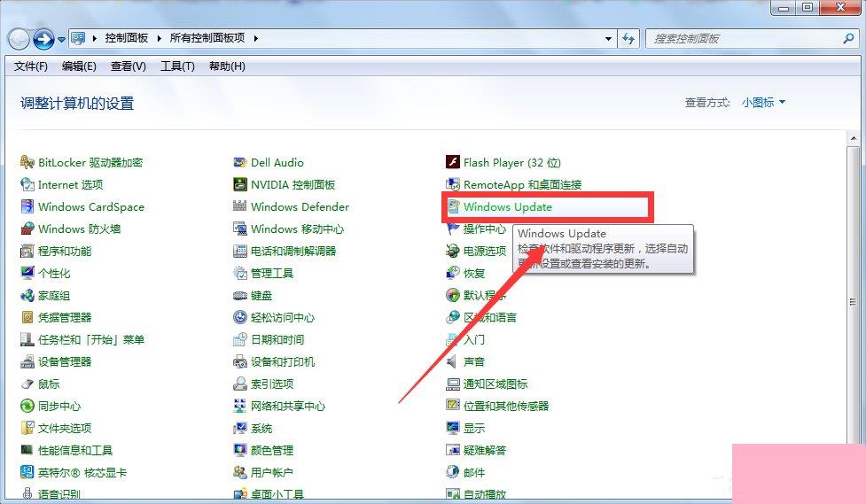
Task: Open 位置和其他传感器 link
Action: tap(506, 407)
